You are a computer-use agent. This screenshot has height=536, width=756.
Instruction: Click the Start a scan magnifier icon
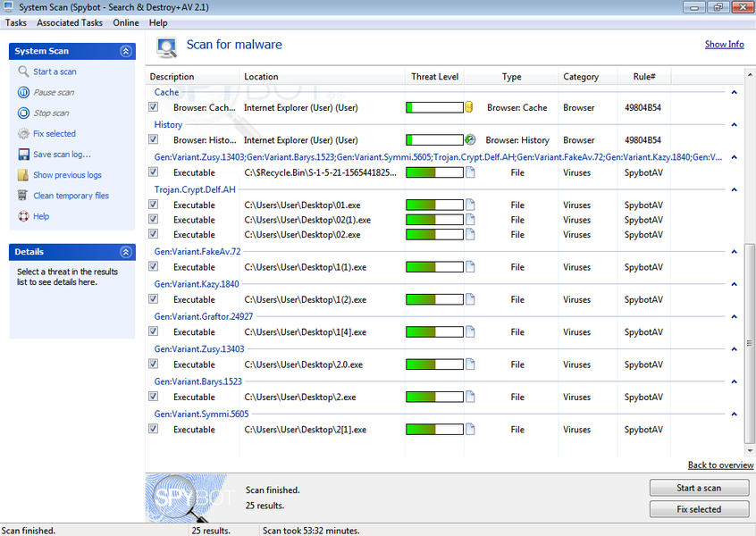pyautogui.click(x=23, y=71)
